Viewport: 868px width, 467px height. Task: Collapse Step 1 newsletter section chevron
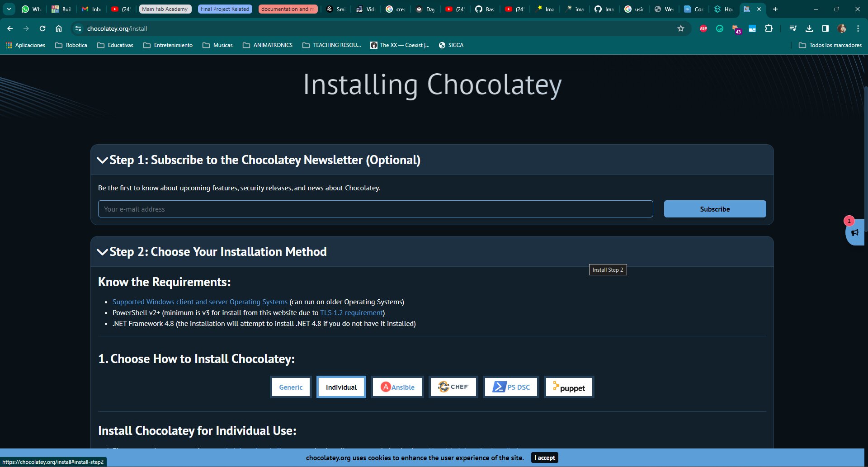tap(103, 160)
